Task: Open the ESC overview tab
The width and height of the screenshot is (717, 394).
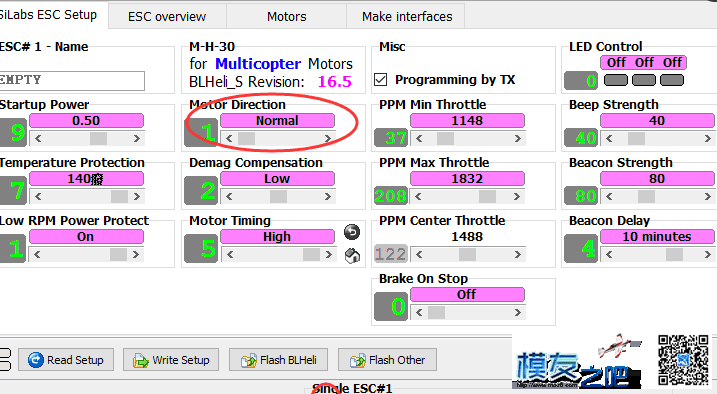Action: (x=167, y=17)
